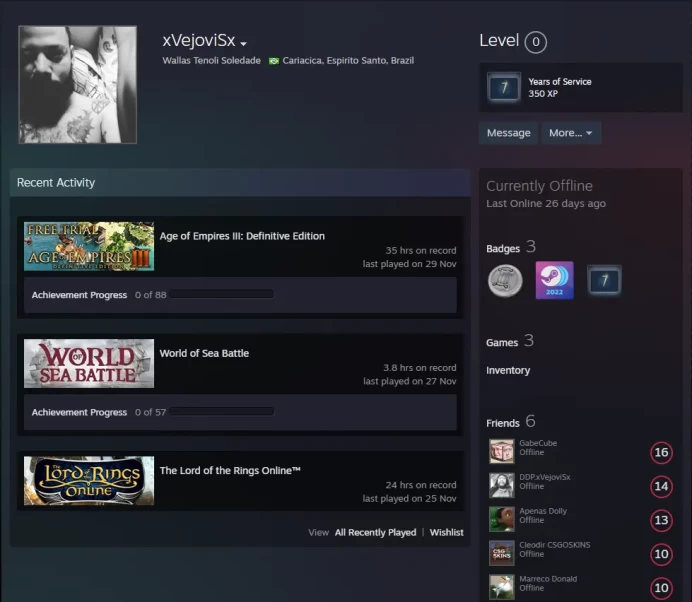Click GabeCube level 16 badge
The width and height of the screenshot is (692, 602).
[661, 452]
